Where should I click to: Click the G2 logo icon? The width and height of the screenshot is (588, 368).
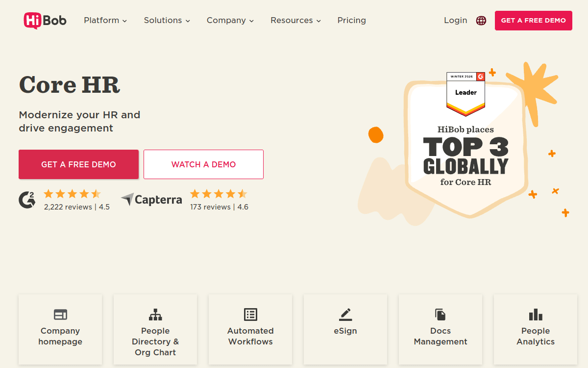coord(27,200)
